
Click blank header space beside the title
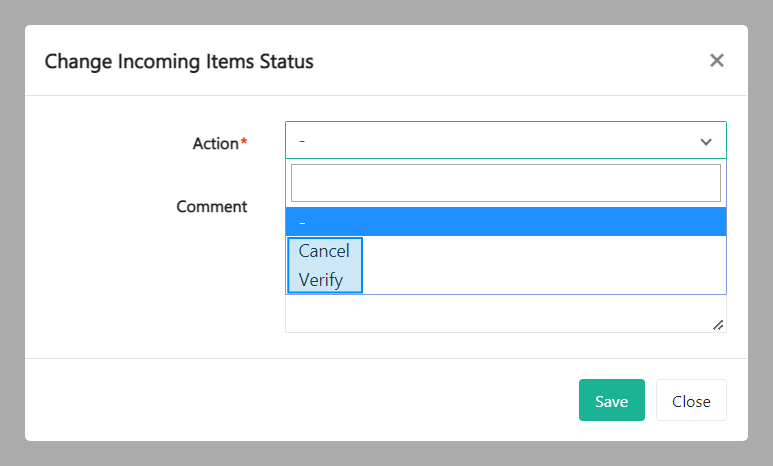click(x=500, y=62)
